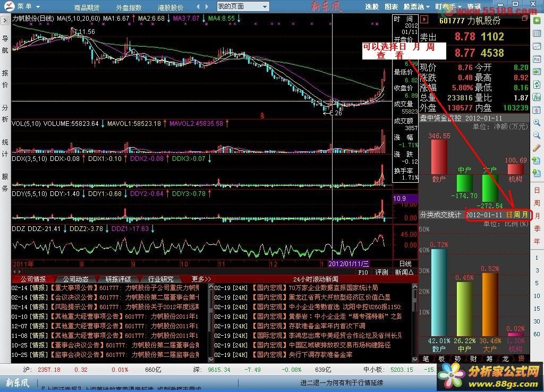The width and height of the screenshot is (544, 392).
Task: Click the right page navigation arrow
Action: point(207,6)
